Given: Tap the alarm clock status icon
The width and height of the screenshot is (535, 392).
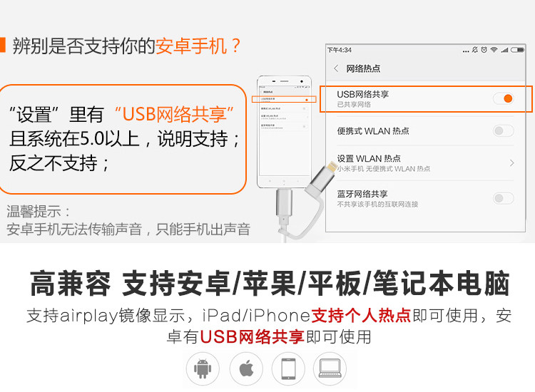Looking at the screenshot, I should [x=484, y=50].
